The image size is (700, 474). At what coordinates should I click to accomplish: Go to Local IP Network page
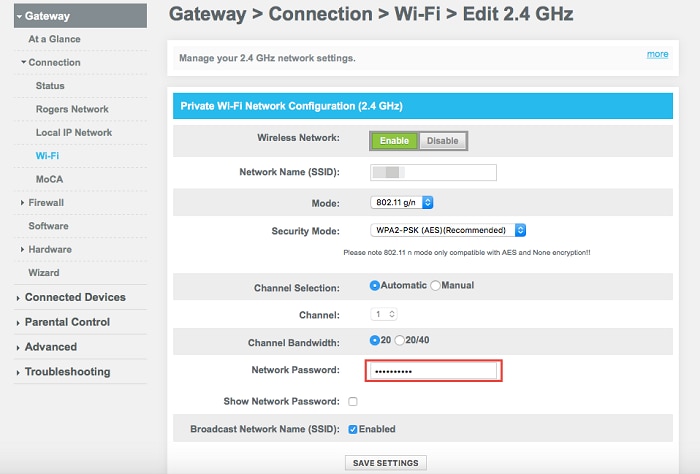point(73,133)
